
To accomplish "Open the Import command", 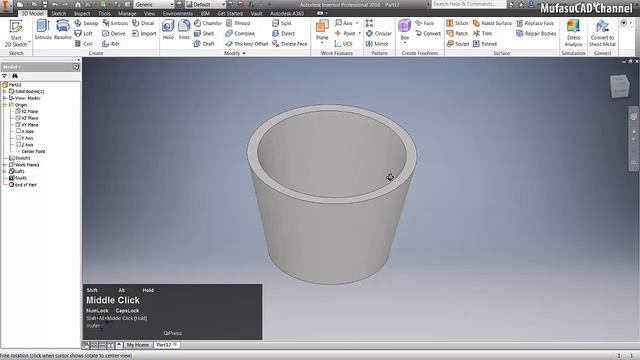I will [x=144, y=33].
